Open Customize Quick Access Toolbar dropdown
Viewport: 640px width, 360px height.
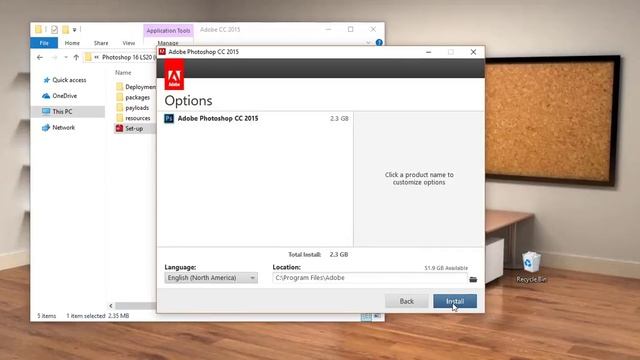click(x=74, y=30)
